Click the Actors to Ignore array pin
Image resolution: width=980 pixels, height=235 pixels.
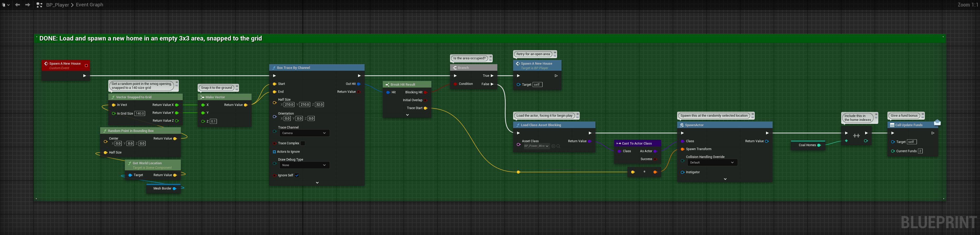(x=274, y=152)
